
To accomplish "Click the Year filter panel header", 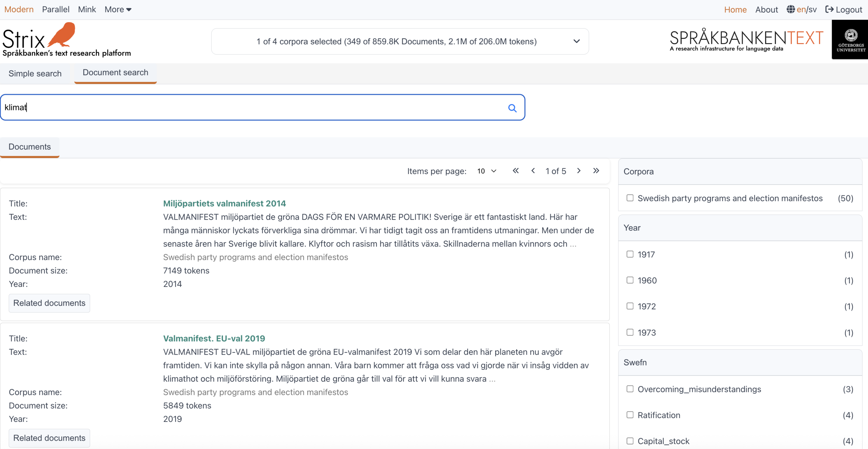I will (x=740, y=228).
